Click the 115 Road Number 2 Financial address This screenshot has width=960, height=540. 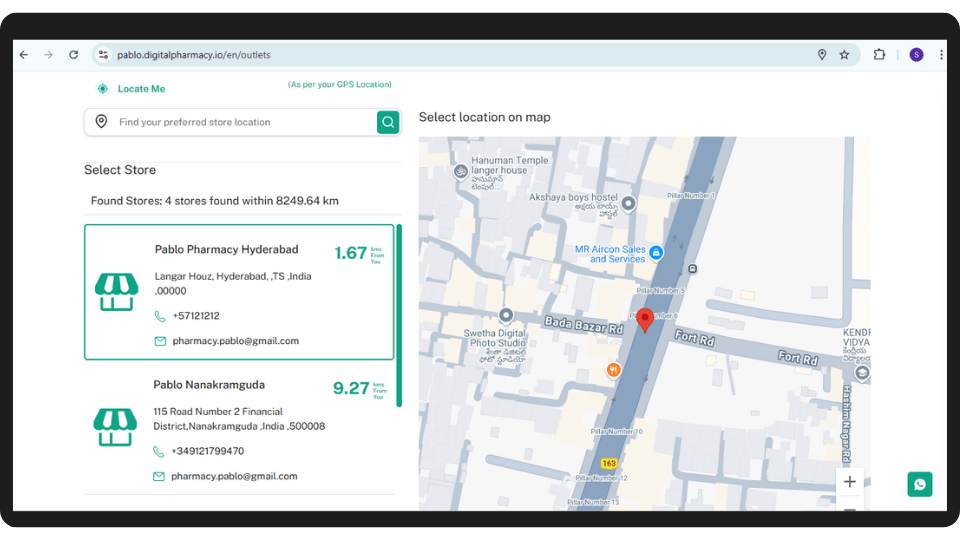tap(239, 419)
